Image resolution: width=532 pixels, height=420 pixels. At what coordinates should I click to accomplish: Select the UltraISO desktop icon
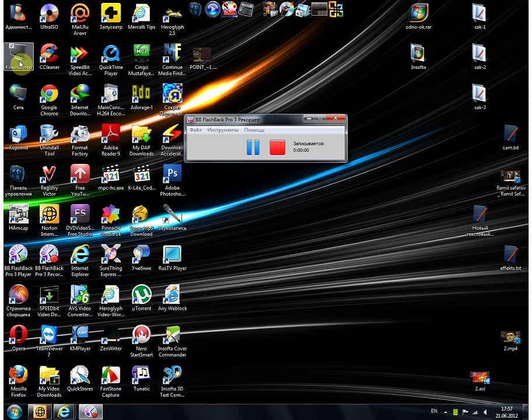(x=49, y=17)
